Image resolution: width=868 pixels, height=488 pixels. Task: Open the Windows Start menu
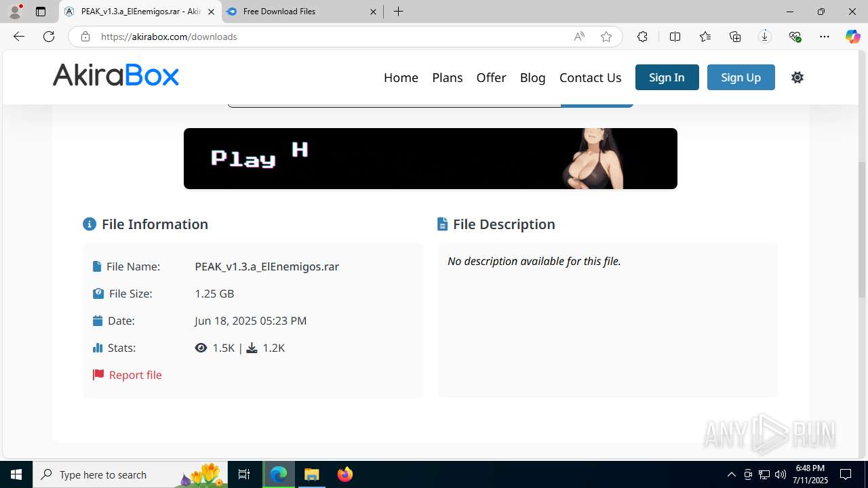point(16,474)
